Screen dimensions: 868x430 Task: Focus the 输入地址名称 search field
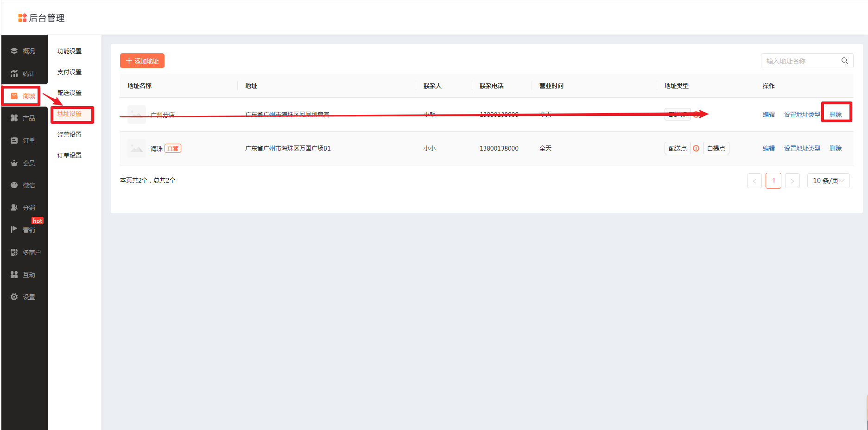point(807,61)
